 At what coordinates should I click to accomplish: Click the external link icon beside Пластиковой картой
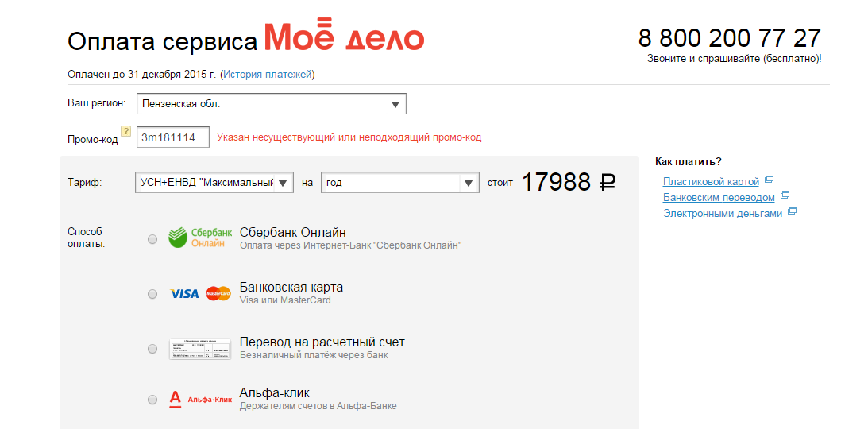tap(769, 181)
